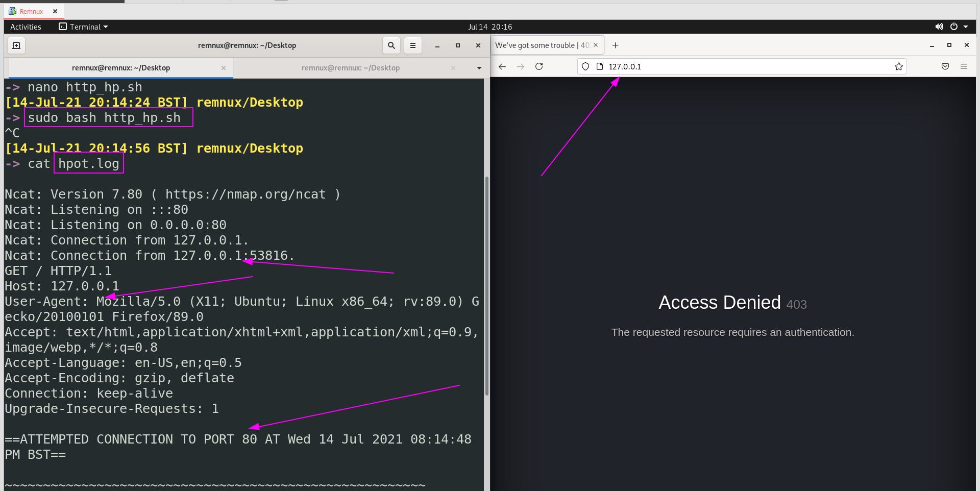
Task: Go forward in Firefox
Action: click(x=521, y=66)
